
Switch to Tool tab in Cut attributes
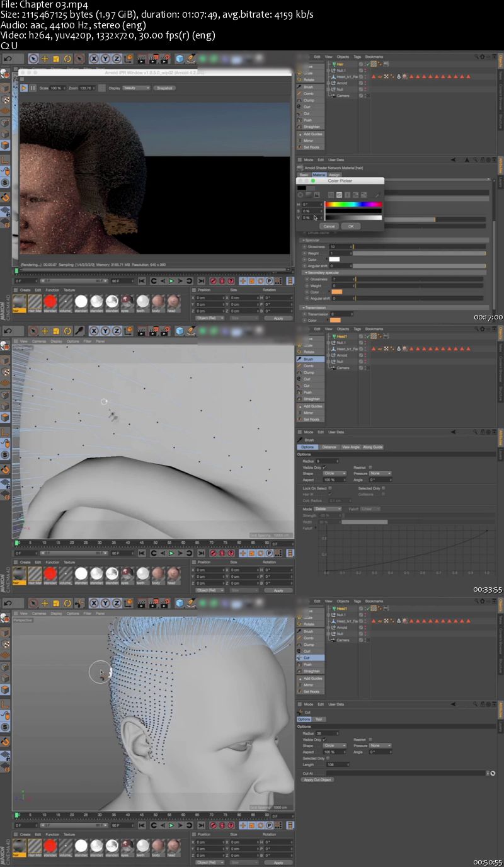coord(319,719)
